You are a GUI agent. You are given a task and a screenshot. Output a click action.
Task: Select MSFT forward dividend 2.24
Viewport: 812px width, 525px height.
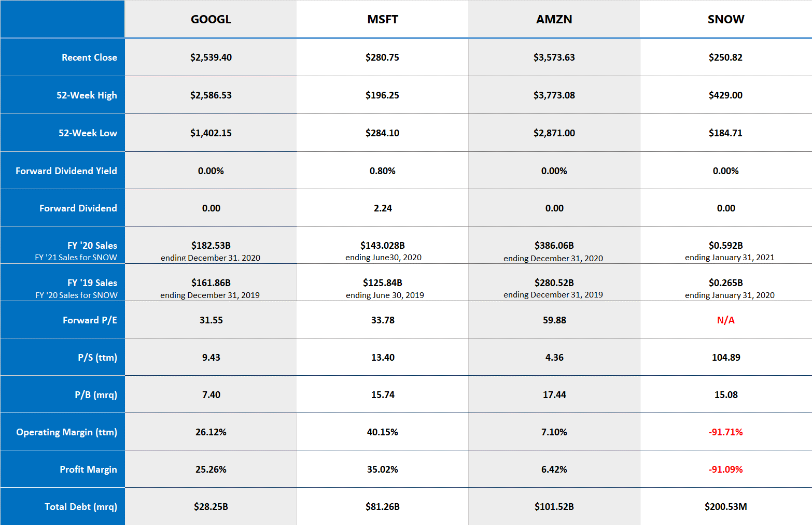pyautogui.click(x=383, y=208)
